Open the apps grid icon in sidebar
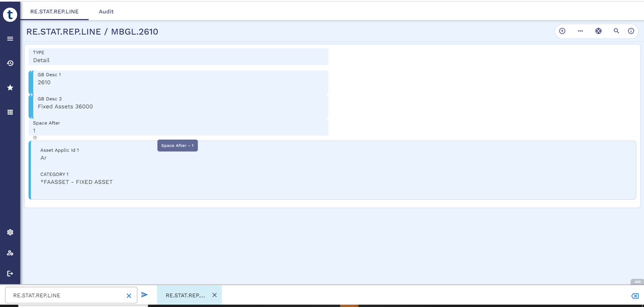 click(10, 112)
